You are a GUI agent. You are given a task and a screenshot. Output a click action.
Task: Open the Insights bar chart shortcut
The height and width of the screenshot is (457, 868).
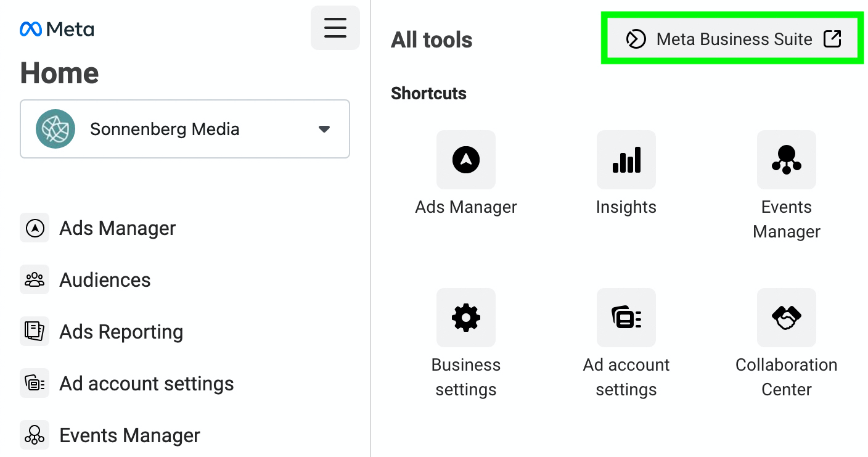pyautogui.click(x=626, y=160)
